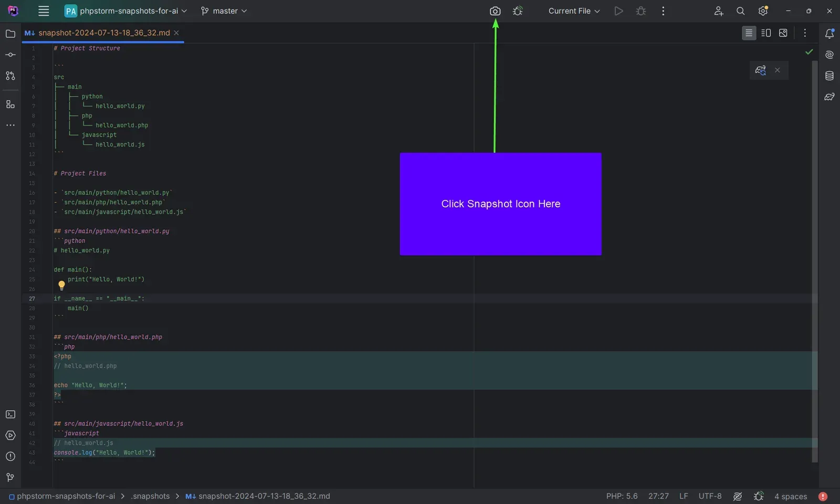Click the bug-with-gear icon beside the camera
Screen dimensions: 840x504
pyautogui.click(x=518, y=11)
